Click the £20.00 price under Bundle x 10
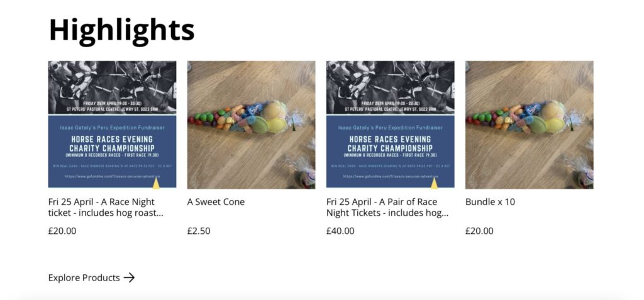The image size is (644, 300). click(x=479, y=231)
